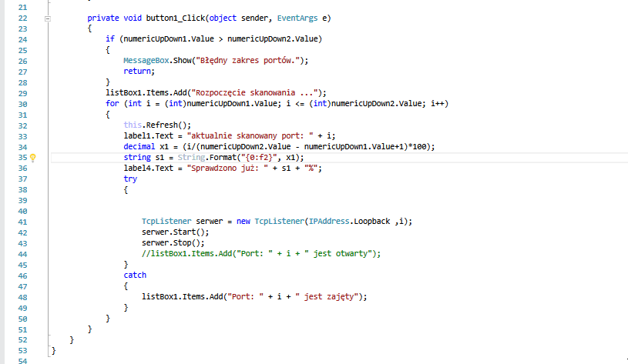Click the "aktualnie skanowany port: " string
The width and height of the screenshot is (628, 364).
(250, 136)
